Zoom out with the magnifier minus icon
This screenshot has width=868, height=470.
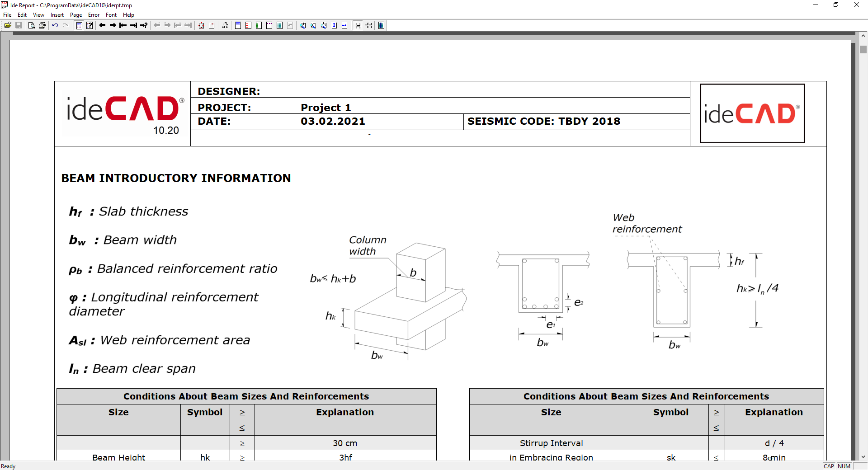pos(314,25)
